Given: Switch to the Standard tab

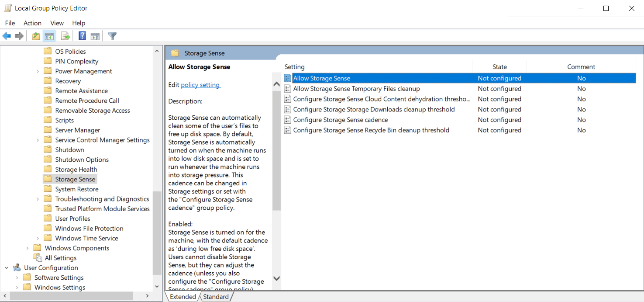Looking at the screenshot, I should point(216,296).
